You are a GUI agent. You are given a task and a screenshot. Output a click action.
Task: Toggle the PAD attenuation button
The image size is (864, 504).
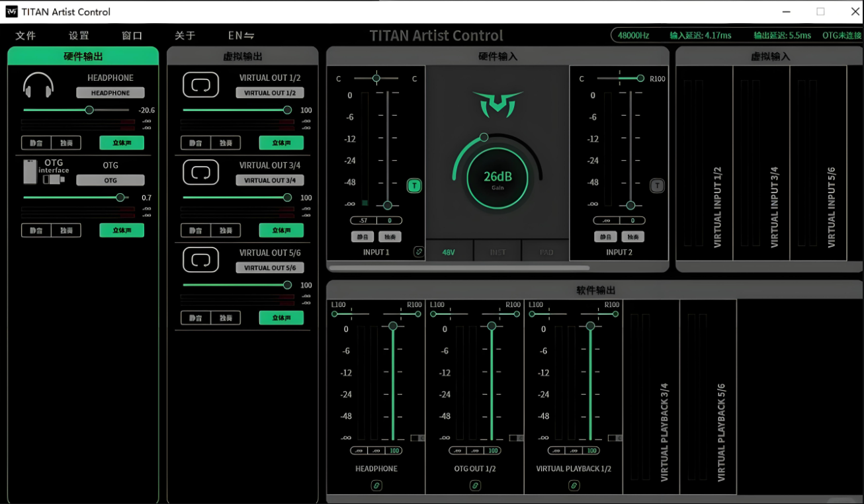pos(546,252)
